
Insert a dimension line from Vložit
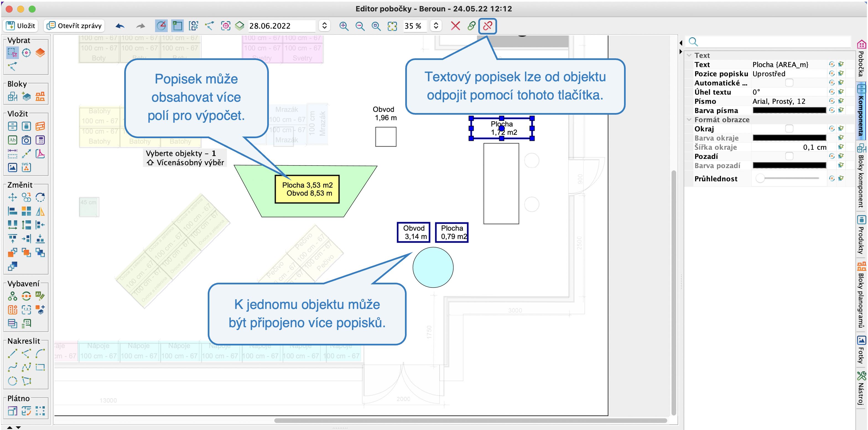click(12, 154)
